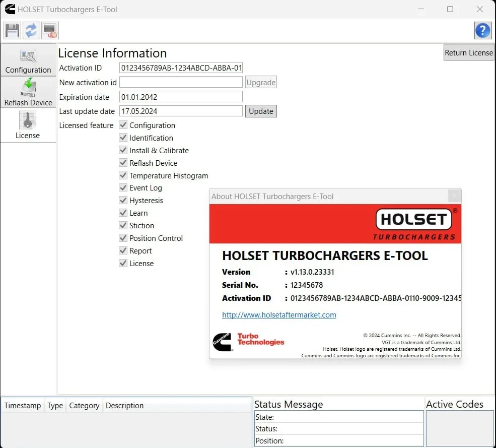Click the Update button

(261, 111)
